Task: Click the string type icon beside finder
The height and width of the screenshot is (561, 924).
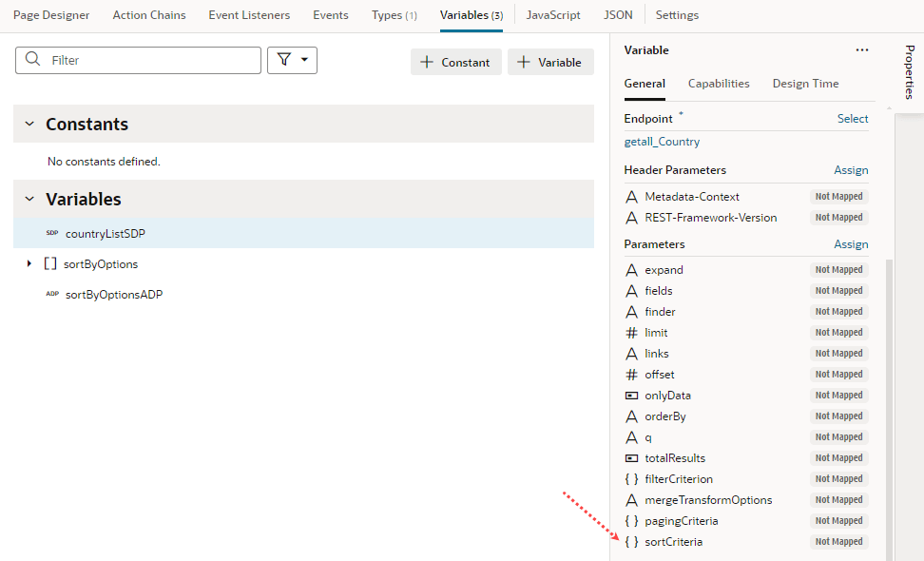Action: click(630, 311)
